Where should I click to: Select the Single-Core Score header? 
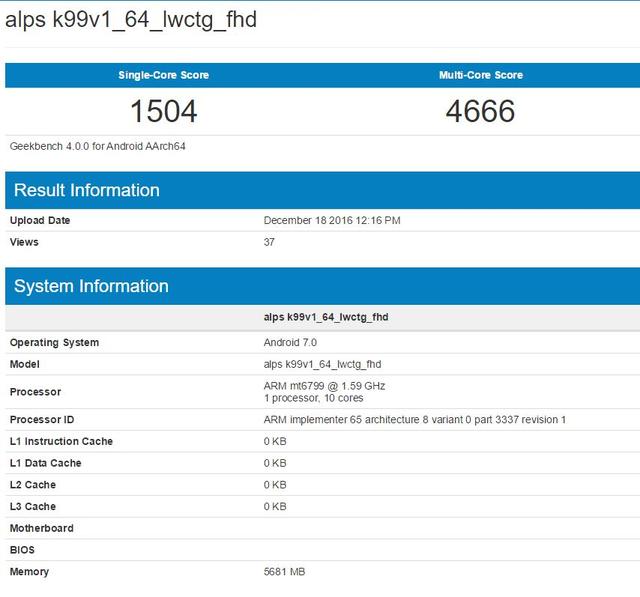pyautogui.click(x=164, y=75)
